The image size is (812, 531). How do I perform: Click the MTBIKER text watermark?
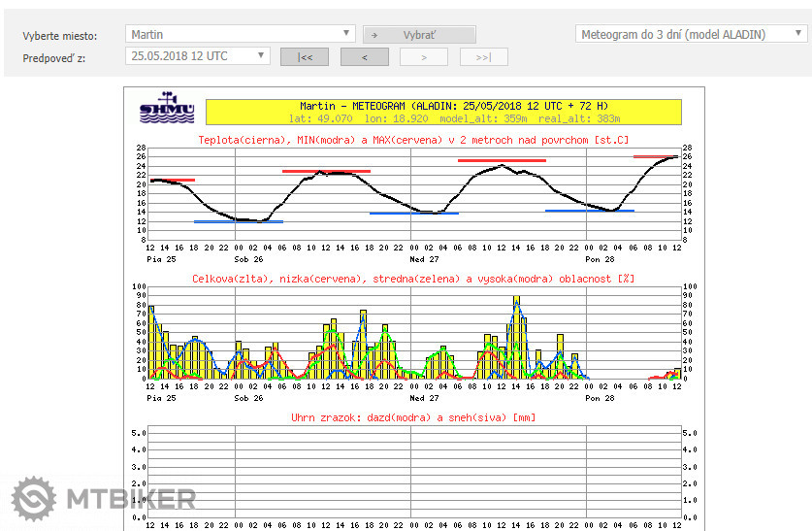(x=131, y=500)
